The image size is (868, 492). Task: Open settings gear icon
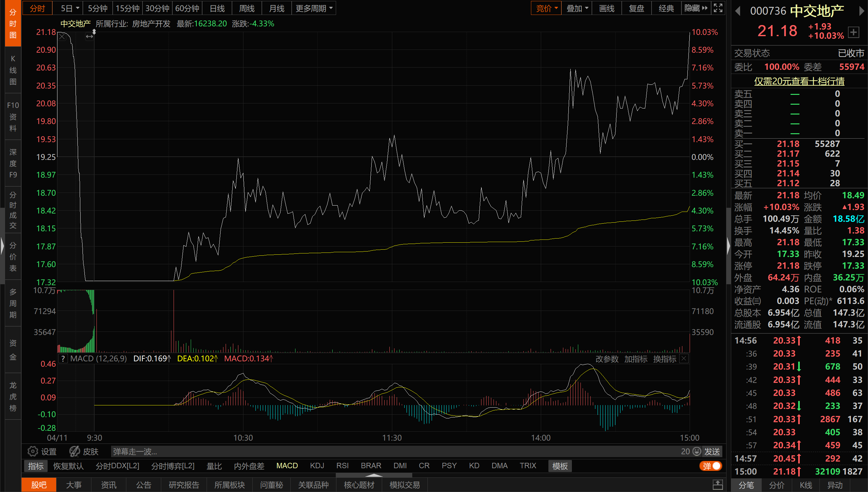pos(32,451)
